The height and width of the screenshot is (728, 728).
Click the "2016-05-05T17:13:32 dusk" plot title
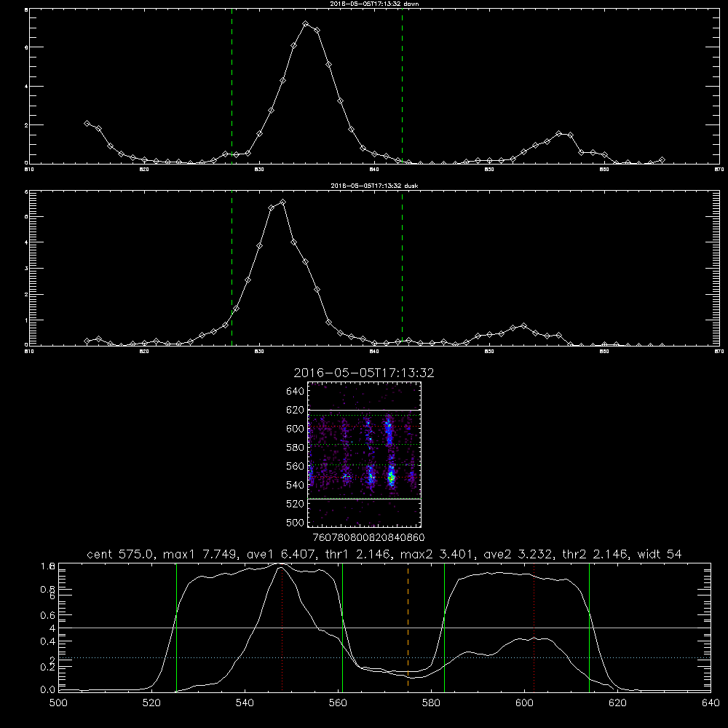coord(374,186)
